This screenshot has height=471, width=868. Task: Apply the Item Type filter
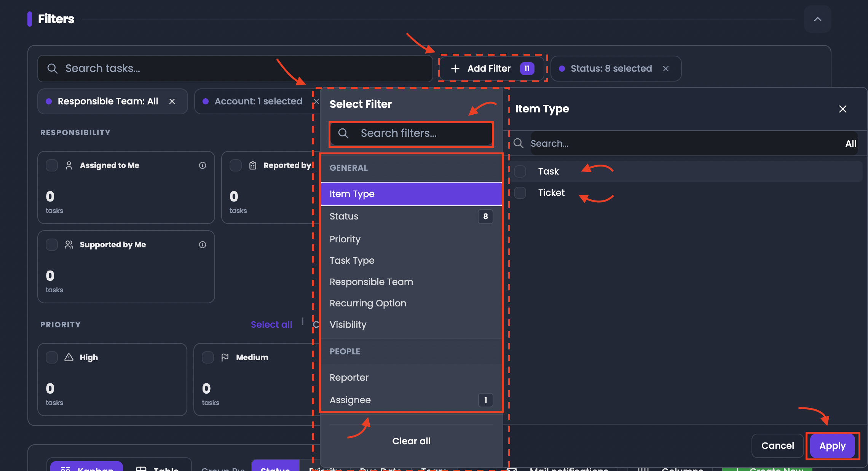[833, 446]
